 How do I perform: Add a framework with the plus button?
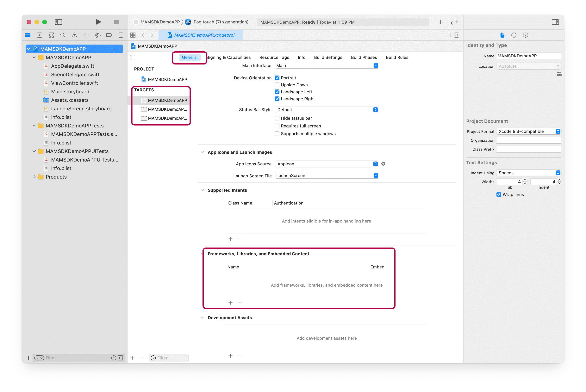[x=230, y=303]
